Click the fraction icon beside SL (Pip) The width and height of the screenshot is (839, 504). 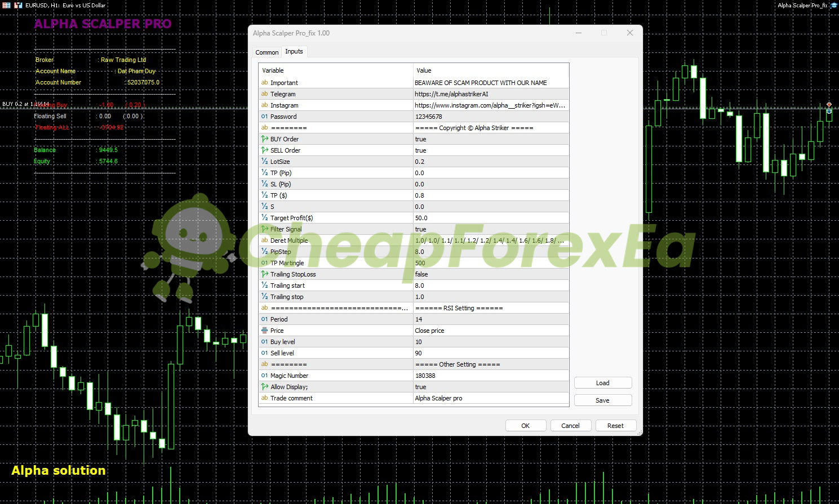pyautogui.click(x=264, y=184)
